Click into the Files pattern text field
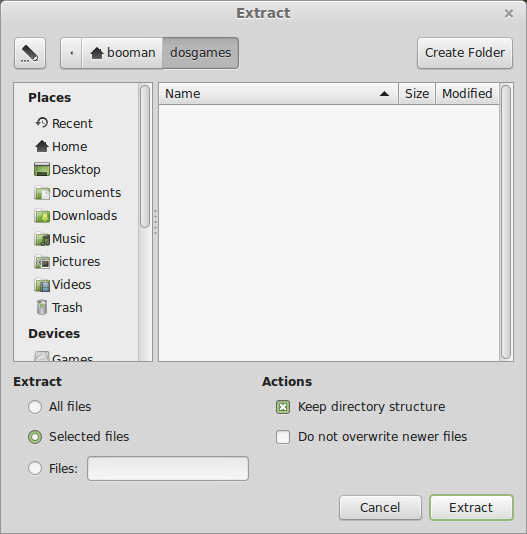This screenshot has width=527, height=534. pos(168,469)
